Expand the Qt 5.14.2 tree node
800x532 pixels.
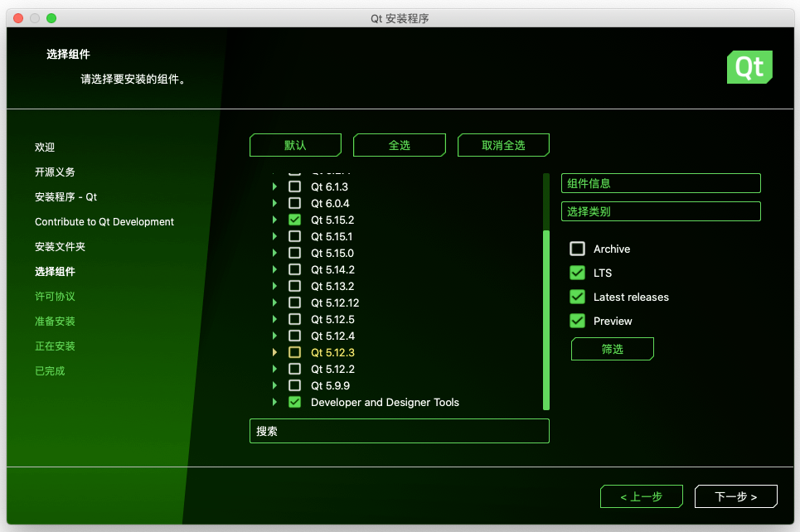point(274,269)
